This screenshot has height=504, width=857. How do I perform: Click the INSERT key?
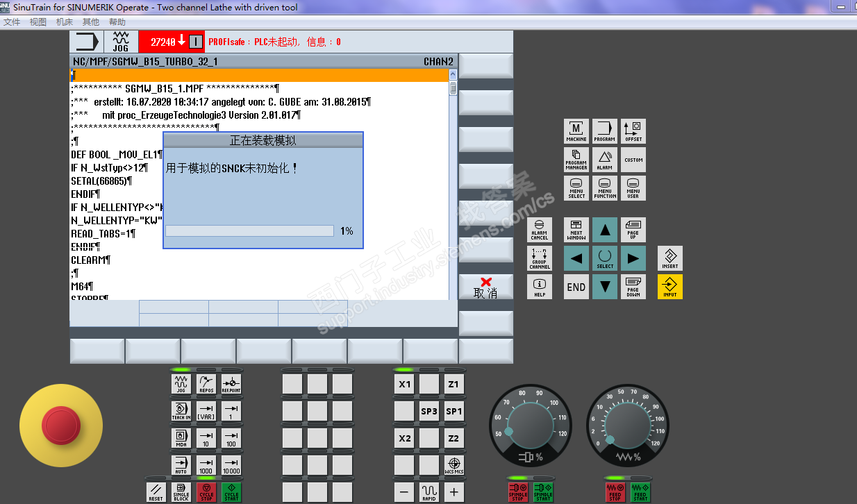coord(670,258)
